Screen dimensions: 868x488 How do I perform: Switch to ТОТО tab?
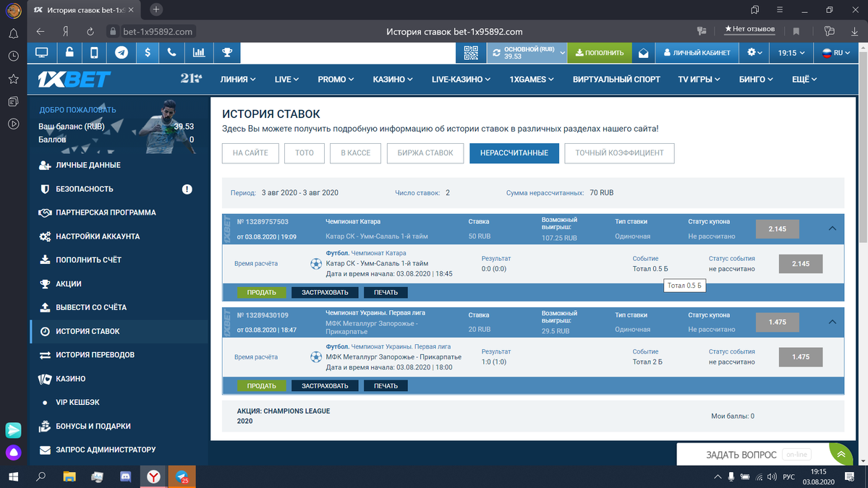pos(305,153)
